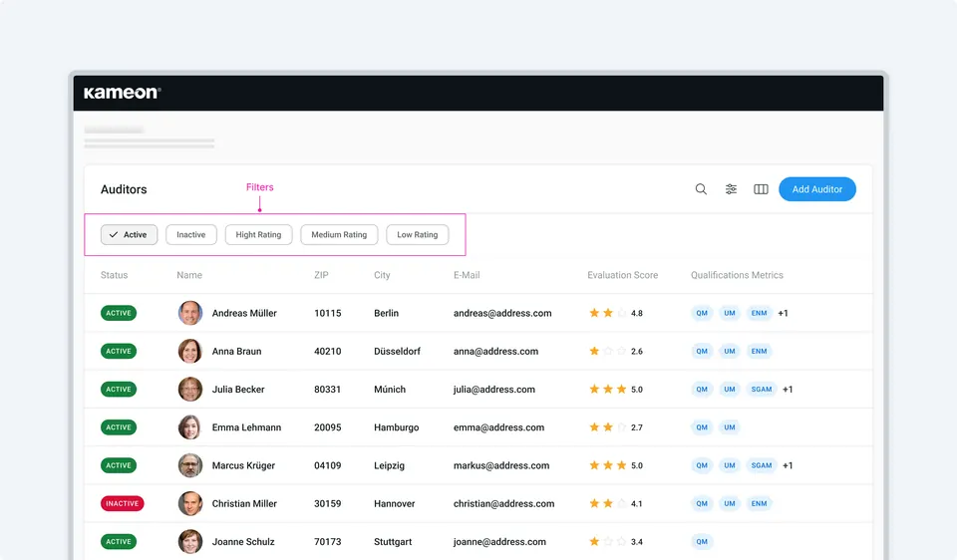
Task: Click the name Andreas Müller
Action: [x=244, y=313]
